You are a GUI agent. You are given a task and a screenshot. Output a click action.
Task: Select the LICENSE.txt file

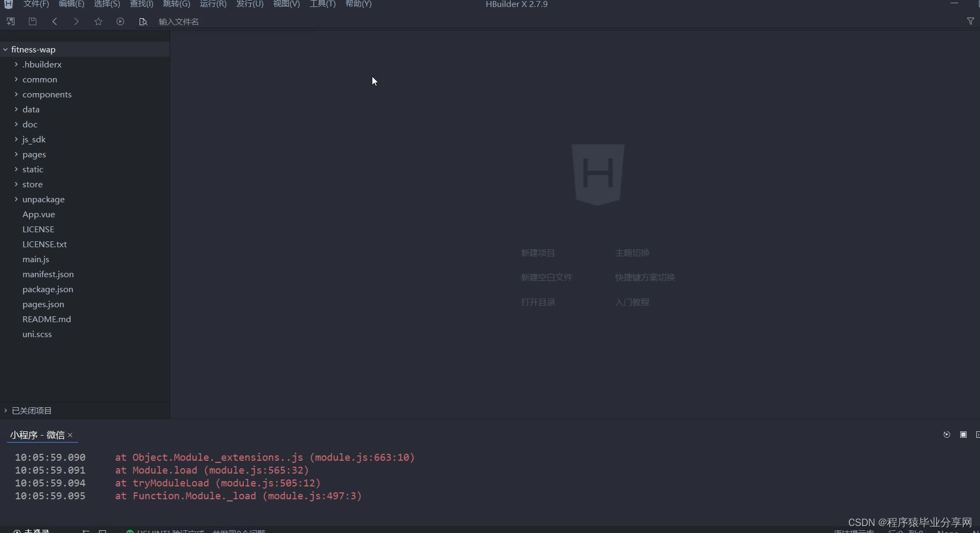(x=44, y=244)
